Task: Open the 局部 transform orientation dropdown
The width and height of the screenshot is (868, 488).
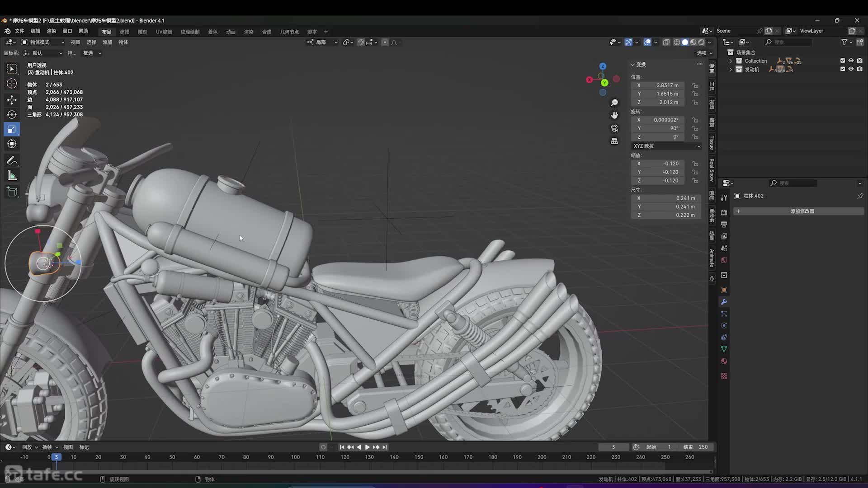Action: pyautogui.click(x=323, y=42)
